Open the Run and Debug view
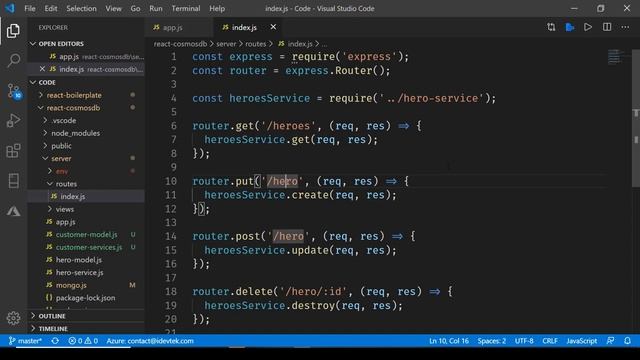Viewport: 640px width, 360px height. (x=13, y=120)
